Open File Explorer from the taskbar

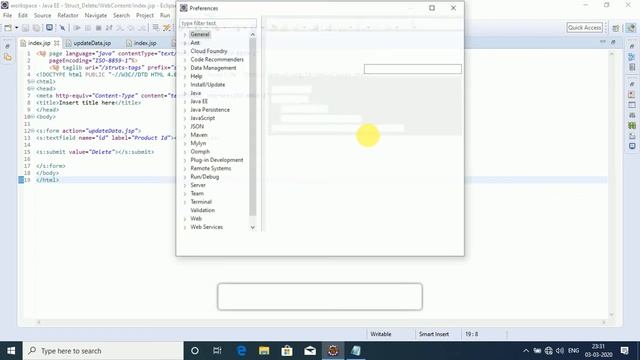point(264,351)
